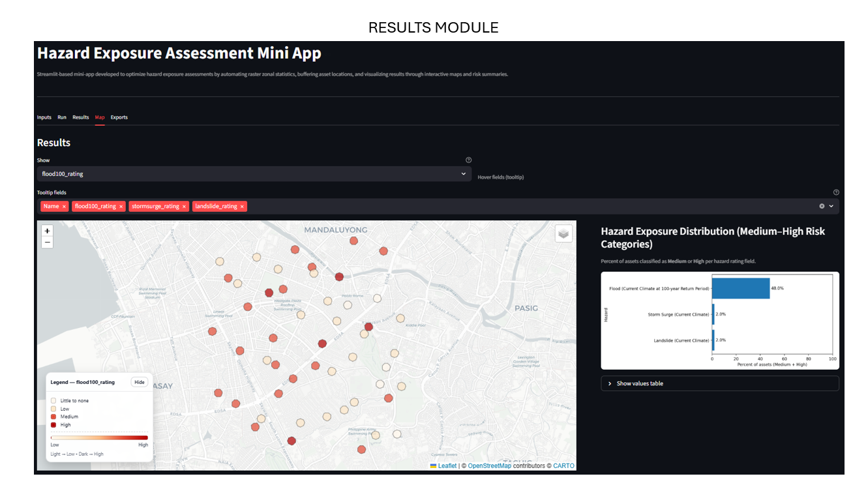Click the help icon next to the Show selector
This screenshot has width=868, height=487.
coord(468,159)
